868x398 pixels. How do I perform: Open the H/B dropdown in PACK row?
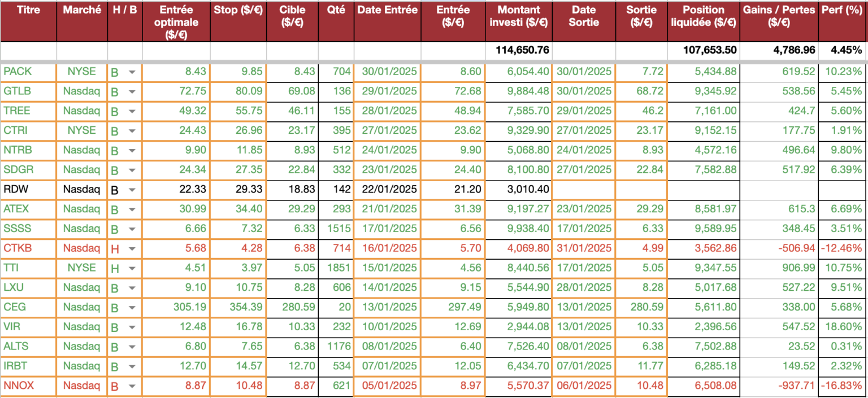132,72
